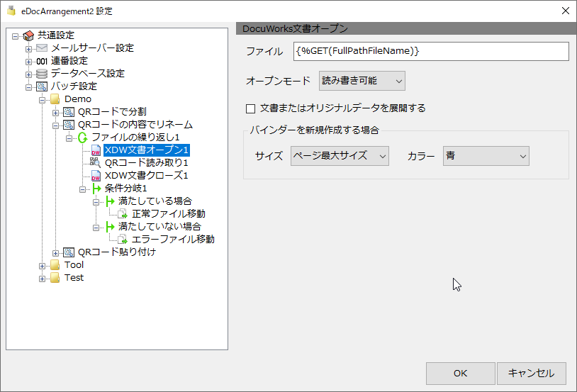The width and height of the screenshot is (577, 392).
Task: Collapse the バッチ設定 node
Action: click(28, 87)
